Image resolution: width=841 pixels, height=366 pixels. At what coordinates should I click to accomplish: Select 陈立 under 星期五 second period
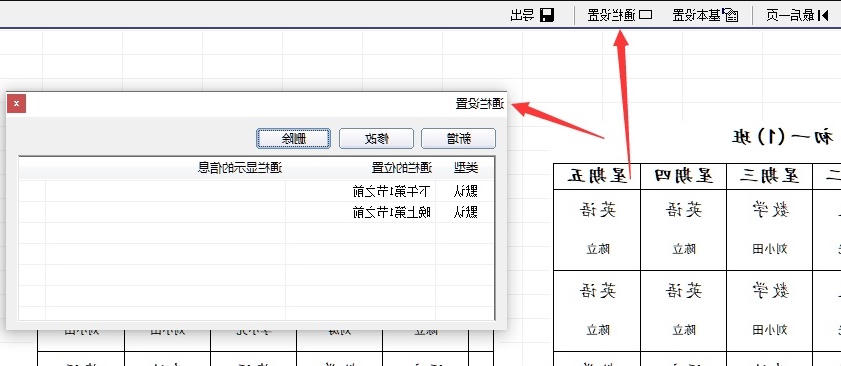tap(597, 330)
